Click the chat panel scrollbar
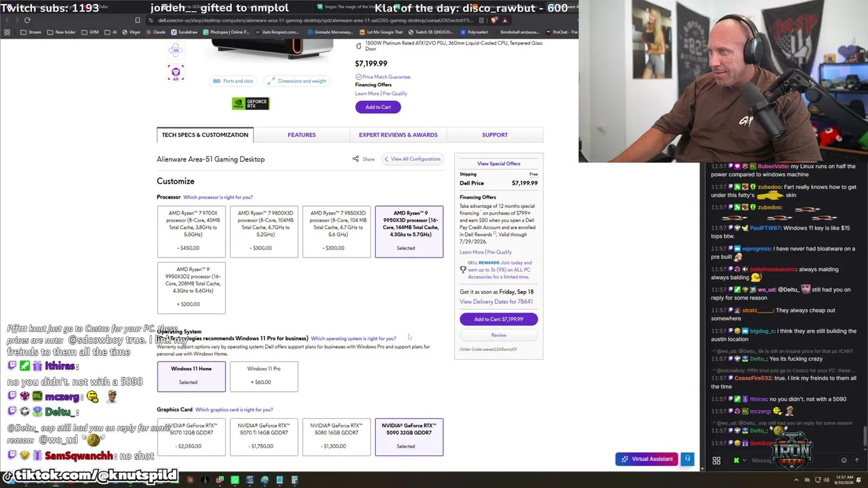This screenshot has height=488, width=868. pos(865,436)
